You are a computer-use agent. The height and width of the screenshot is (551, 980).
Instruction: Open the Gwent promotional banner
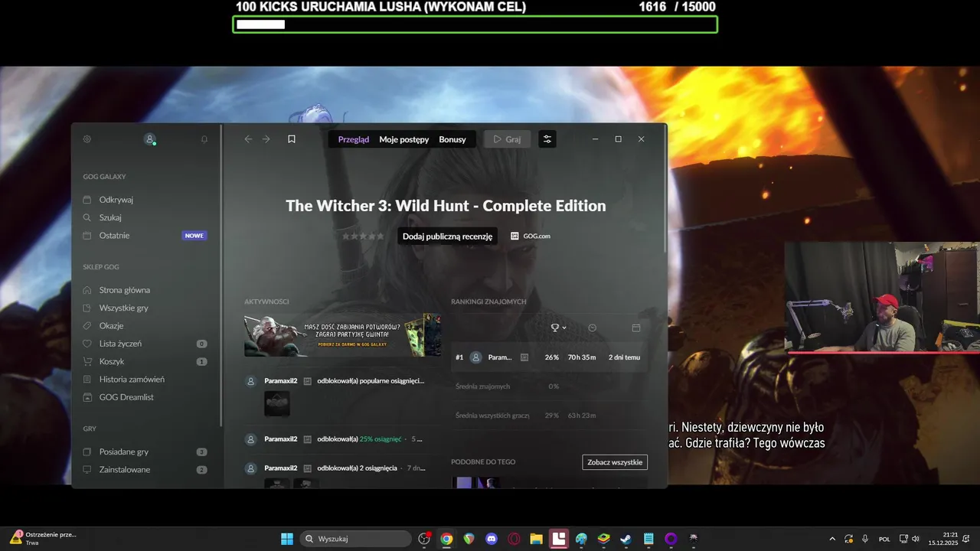pos(342,335)
